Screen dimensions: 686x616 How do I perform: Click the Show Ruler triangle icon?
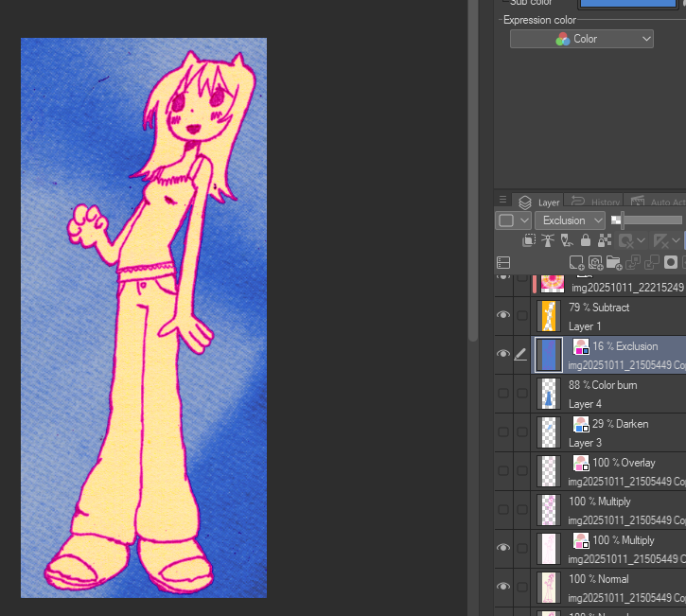[x=660, y=240]
